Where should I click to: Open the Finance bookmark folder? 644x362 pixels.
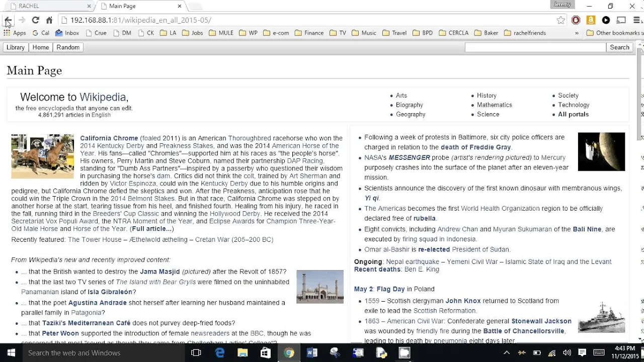coord(309,33)
